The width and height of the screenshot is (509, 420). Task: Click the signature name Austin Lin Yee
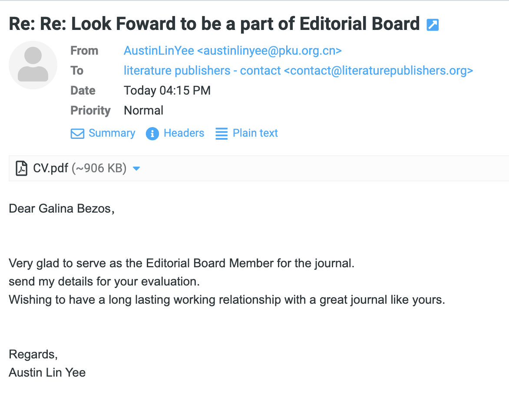tap(47, 372)
